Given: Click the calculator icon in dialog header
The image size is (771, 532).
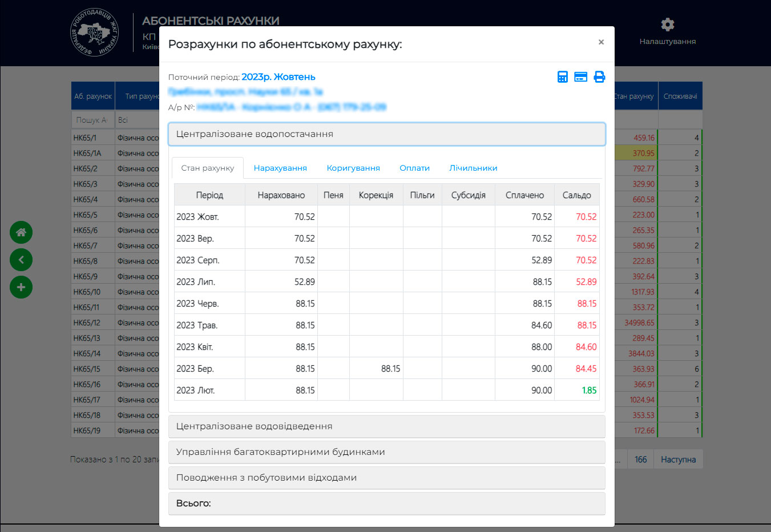Looking at the screenshot, I should pyautogui.click(x=563, y=77).
